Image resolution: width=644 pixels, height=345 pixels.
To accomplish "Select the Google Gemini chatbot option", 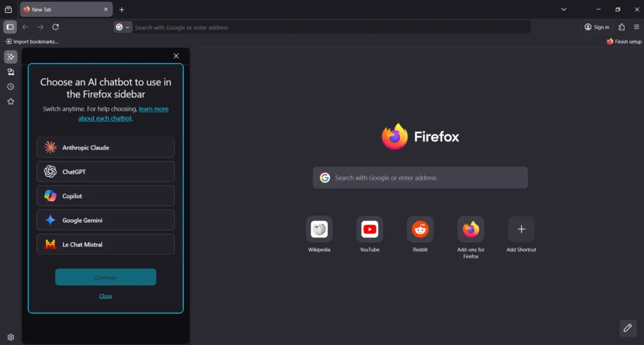I will pos(106,220).
